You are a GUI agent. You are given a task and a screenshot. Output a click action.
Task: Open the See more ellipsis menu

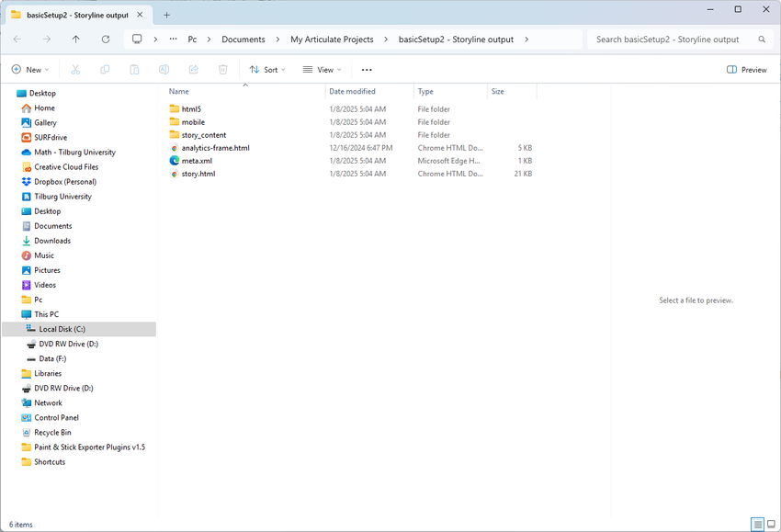[367, 70]
